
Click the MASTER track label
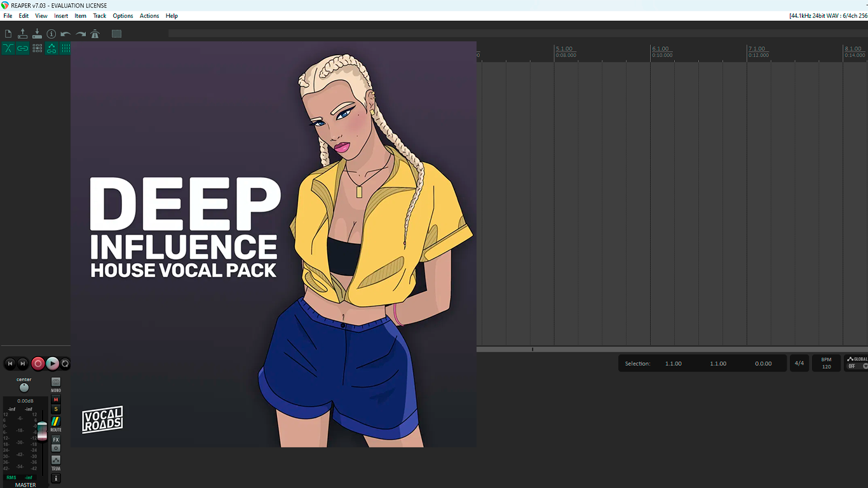click(x=25, y=485)
